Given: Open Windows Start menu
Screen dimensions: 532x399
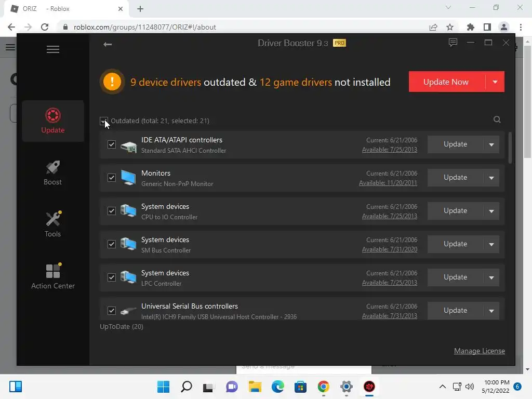Looking at the screenshot, I should 163,387.
